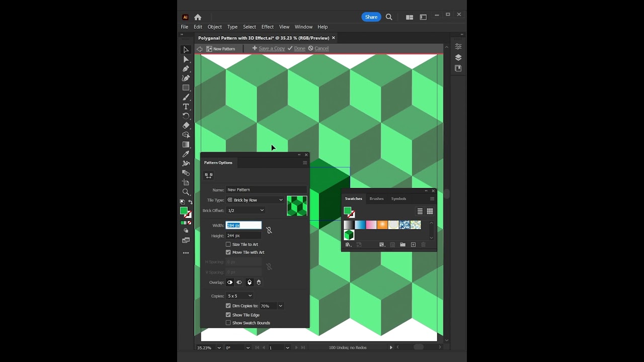
Task: Toggle Dim Copies to checkbox
Action: pyautogui.click(x=228, y=306)
